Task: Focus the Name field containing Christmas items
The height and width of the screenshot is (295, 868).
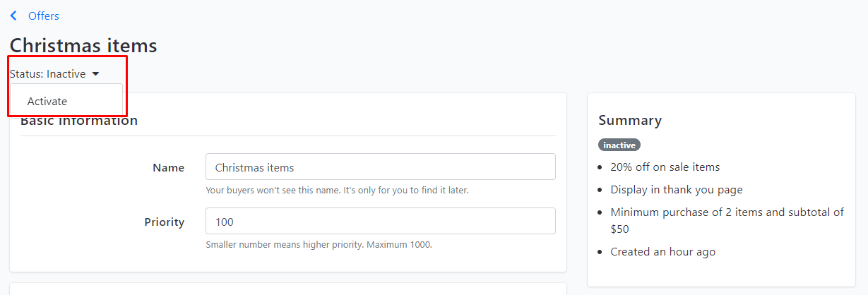Action: coord(380,167)
